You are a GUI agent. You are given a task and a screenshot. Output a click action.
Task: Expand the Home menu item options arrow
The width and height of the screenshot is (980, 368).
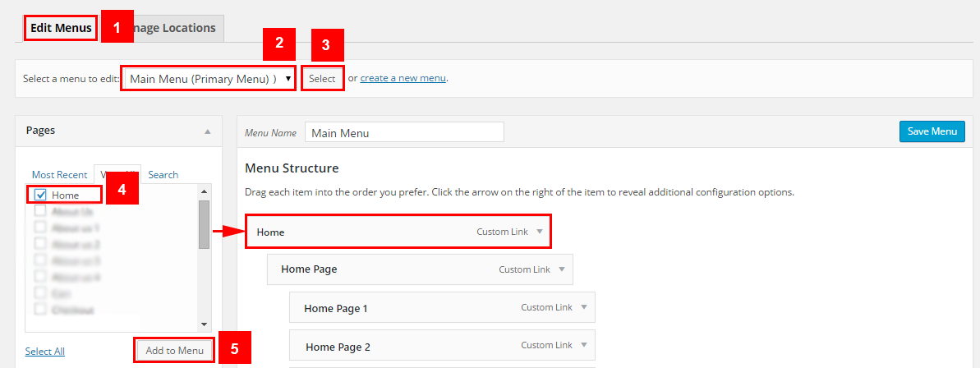540,232
